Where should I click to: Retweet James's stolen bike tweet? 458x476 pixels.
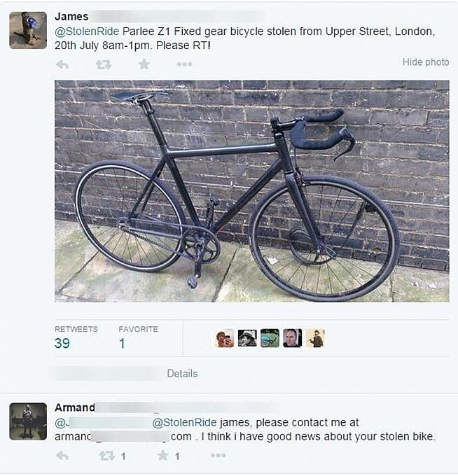click(103, 64)
